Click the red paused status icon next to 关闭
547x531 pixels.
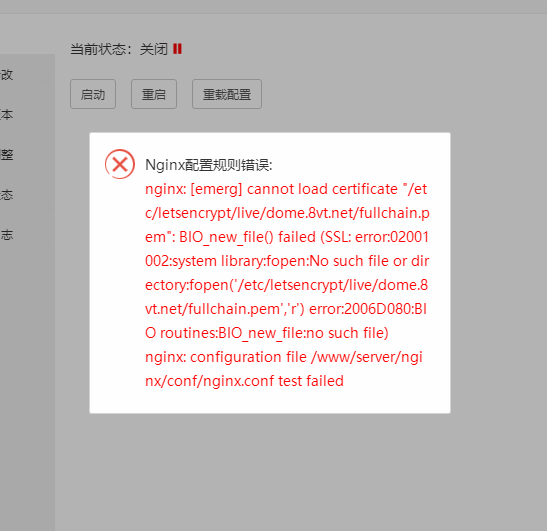tap(177, 49)
